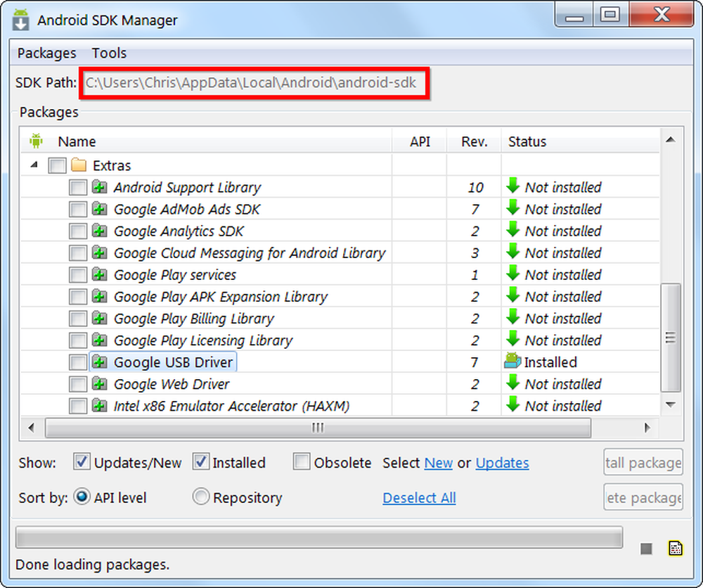The height and width of the screenshot is (588, 703).
Task: Click the Google Play services package icon
Action: click(x=100, y=274)
